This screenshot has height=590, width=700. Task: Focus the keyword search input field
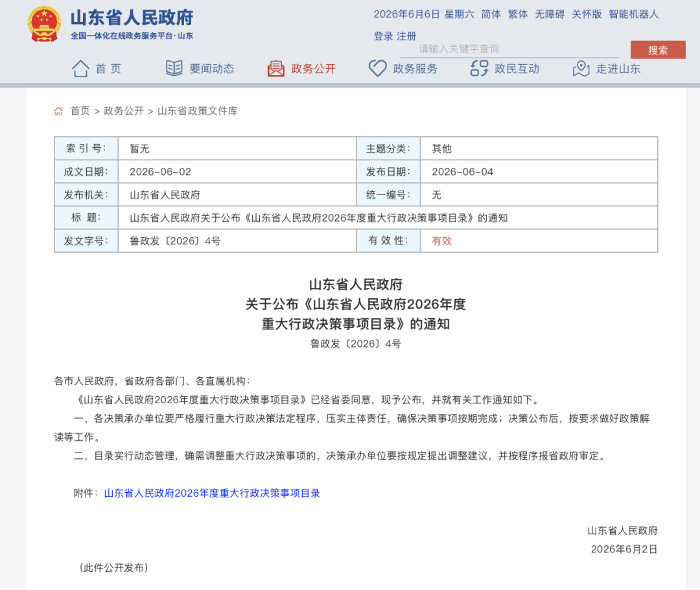(510, 49)
